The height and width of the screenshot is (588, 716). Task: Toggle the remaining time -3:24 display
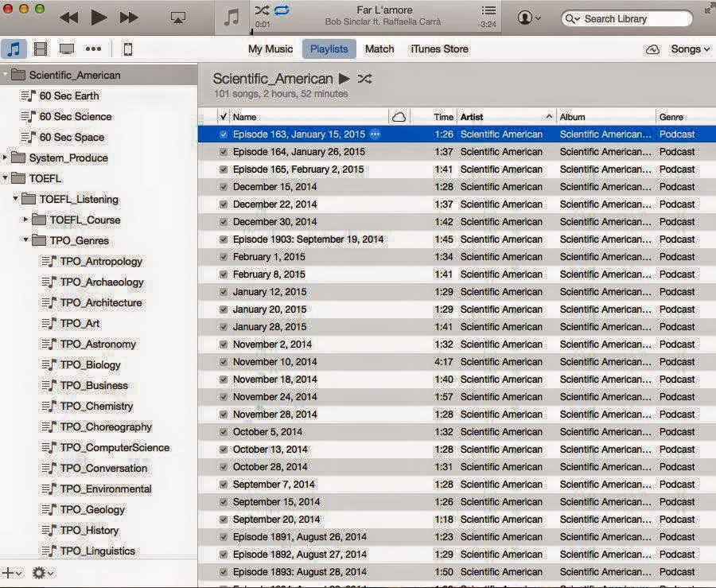click(488, 24)
